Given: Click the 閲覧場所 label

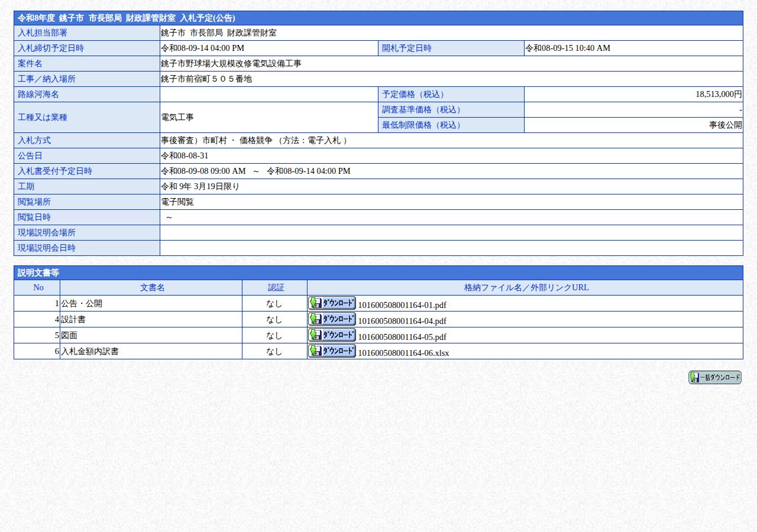Looking at the screenshot, I should [34, 202].
